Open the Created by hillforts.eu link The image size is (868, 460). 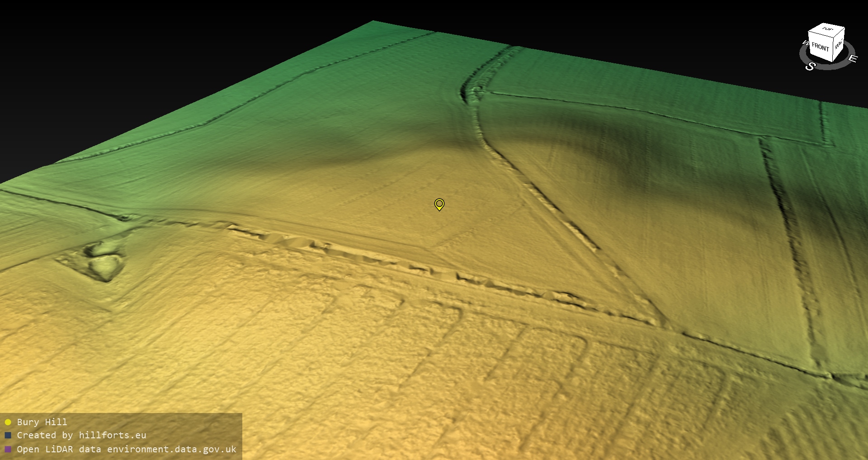pyautogui.click(x=81, y=435)
